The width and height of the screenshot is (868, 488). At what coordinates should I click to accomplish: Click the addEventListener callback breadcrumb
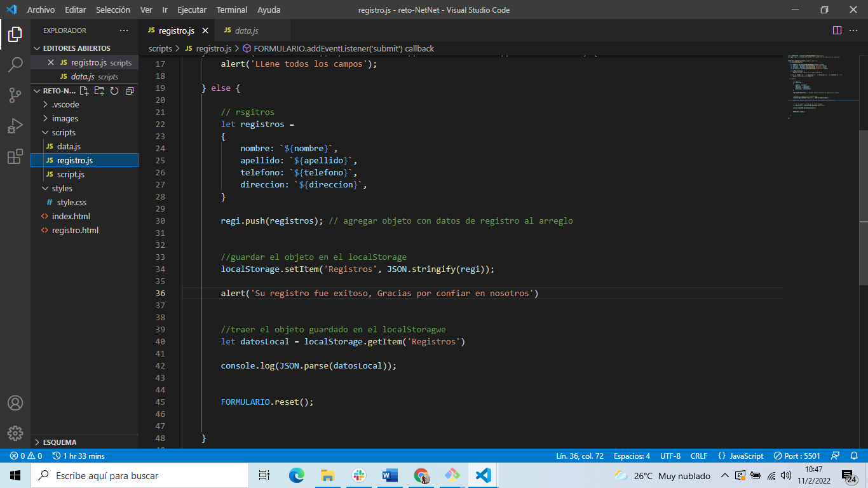pyautogui.click(x=338, y=48)
